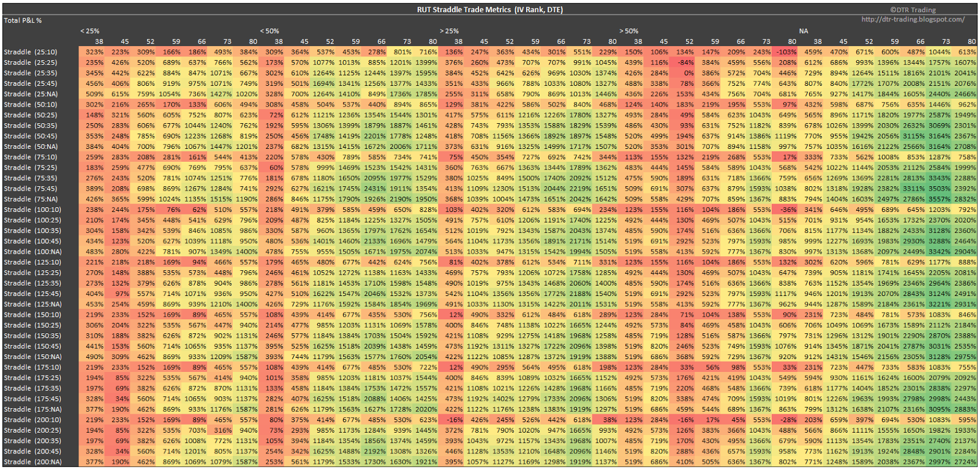Pick the Straddle (75:35) row label

pyautogui.click(x=31, y=178)
